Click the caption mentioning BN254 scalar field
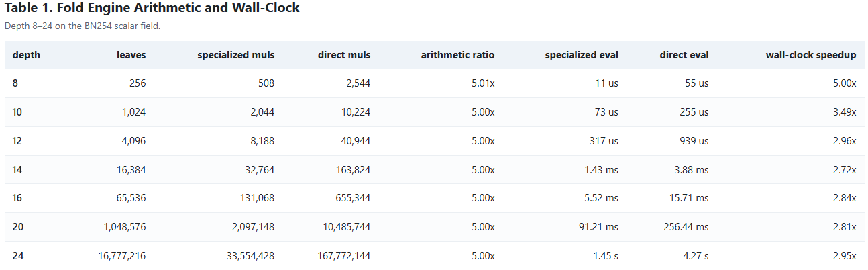Image resolution: width=868 pixels, height=270 pixels. [x=83, y=26]
